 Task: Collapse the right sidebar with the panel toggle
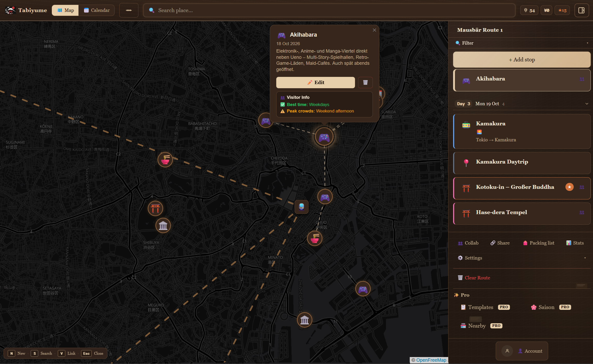pyautogui.click(x=582, y=10)
